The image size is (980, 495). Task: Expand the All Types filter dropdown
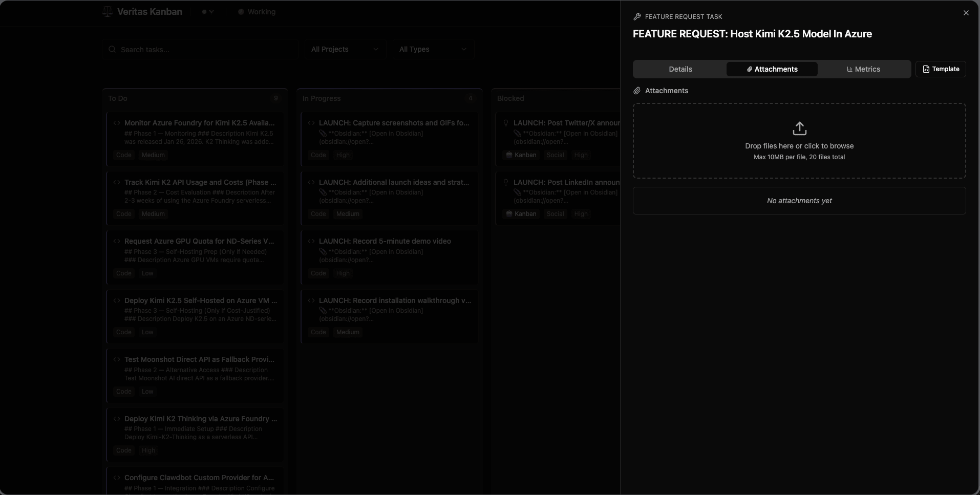[x=433, y=49]
